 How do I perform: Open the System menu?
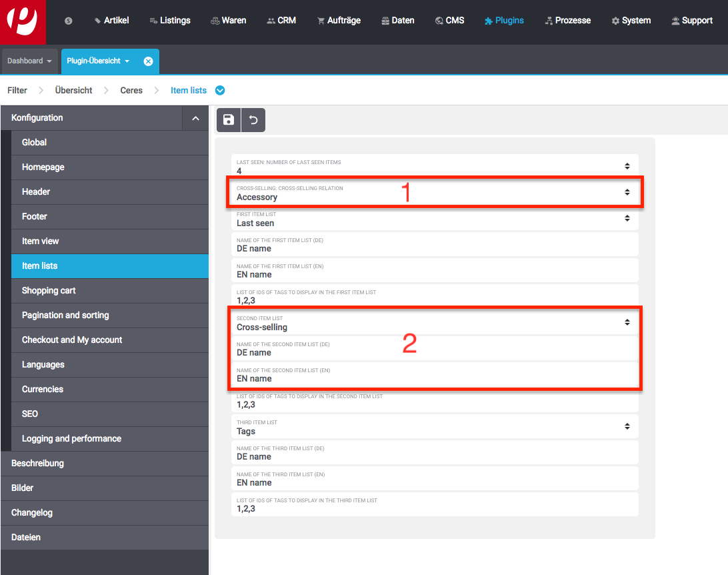631,21
